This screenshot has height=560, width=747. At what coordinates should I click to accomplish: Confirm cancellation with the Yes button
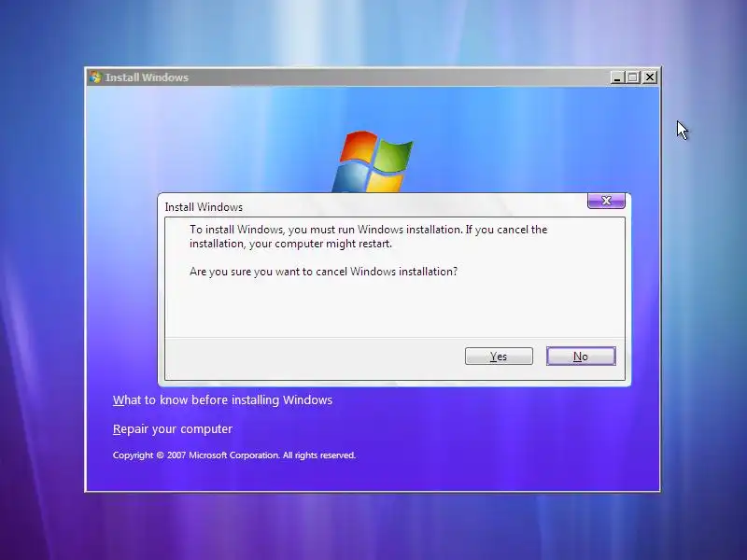click(499, 357)
